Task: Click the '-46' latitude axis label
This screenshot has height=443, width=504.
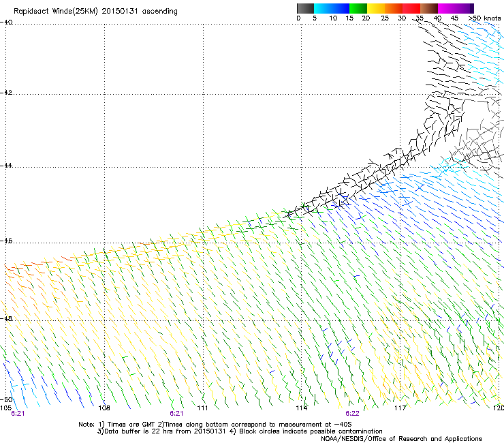Action: (6, 241)
